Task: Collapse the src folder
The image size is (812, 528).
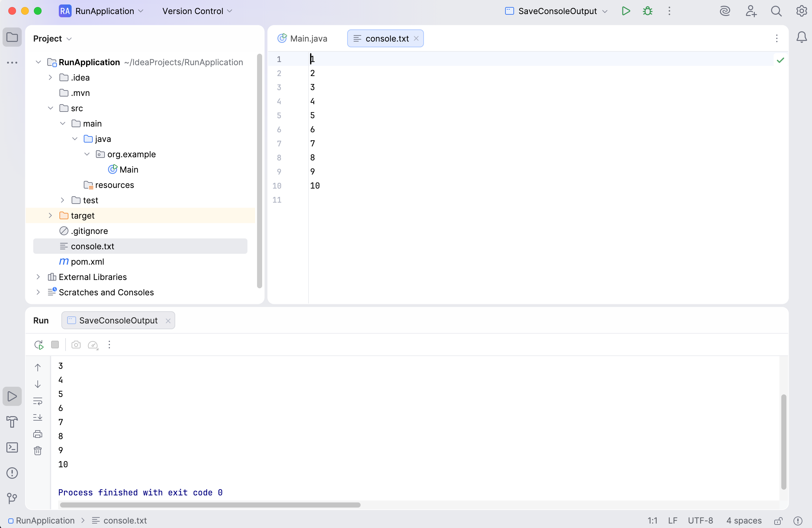Action: [x=50, y=108]
